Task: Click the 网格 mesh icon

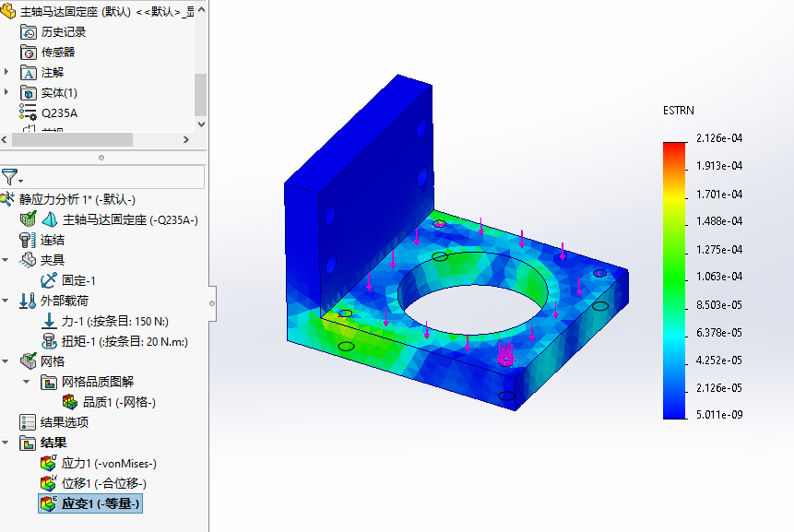Action: [x=29, y=361]
